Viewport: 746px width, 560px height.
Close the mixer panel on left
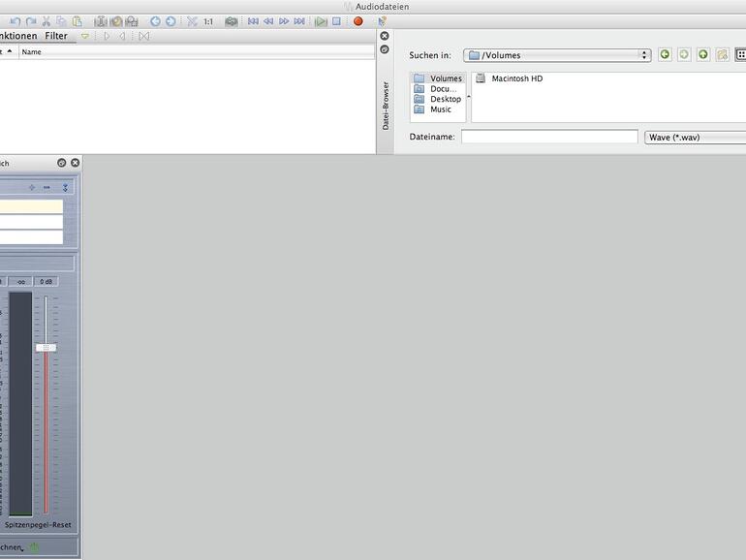(x=76, y=163)
